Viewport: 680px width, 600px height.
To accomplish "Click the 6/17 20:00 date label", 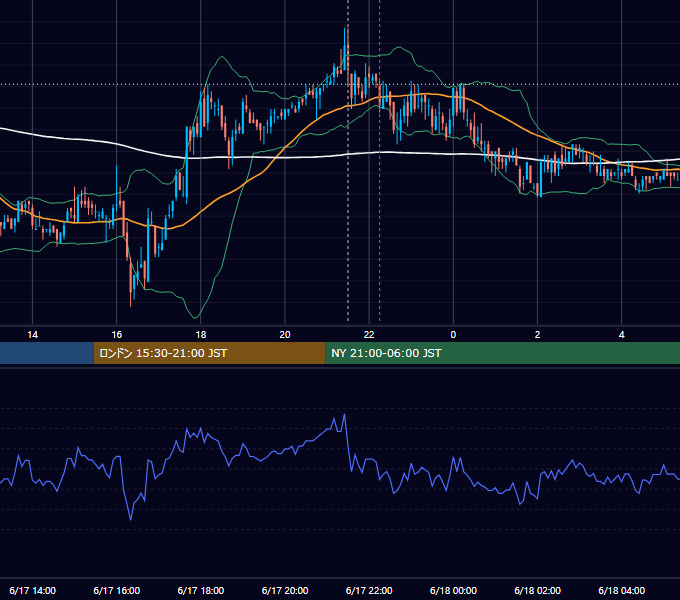I will pyautogui.click(x=285, y=590).
